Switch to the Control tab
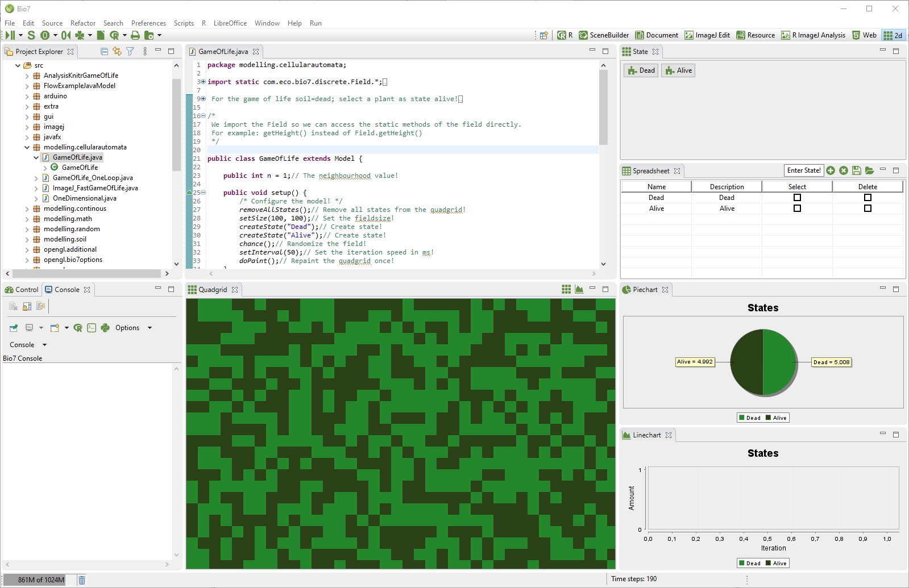Image resolution: width=909 pixels, height=588 pixels. [22, 290]
